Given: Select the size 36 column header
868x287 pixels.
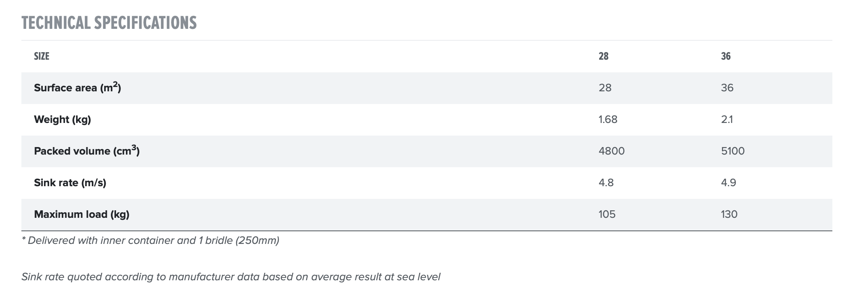Looking at the screenshot, I should [x=725, y=56].
